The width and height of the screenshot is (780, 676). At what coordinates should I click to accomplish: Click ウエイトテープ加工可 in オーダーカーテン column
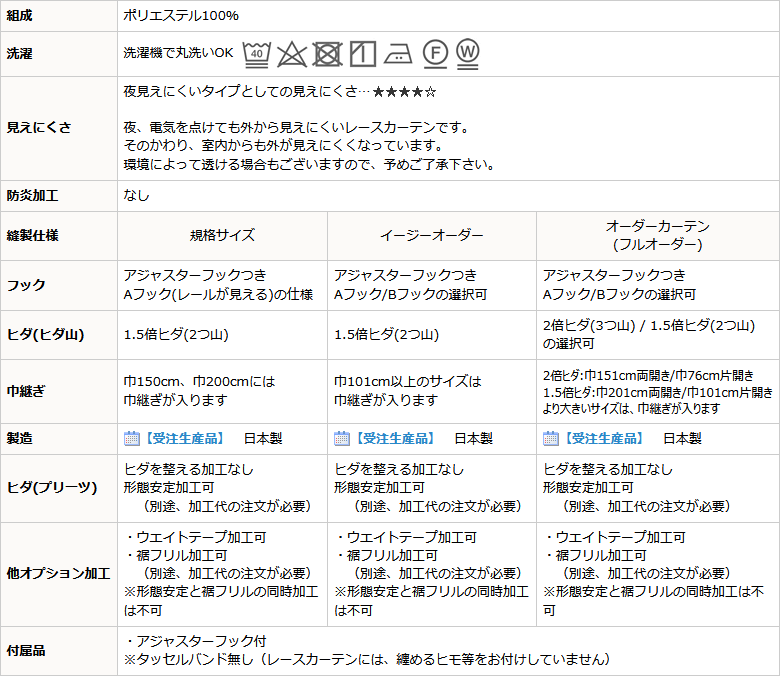614,537
